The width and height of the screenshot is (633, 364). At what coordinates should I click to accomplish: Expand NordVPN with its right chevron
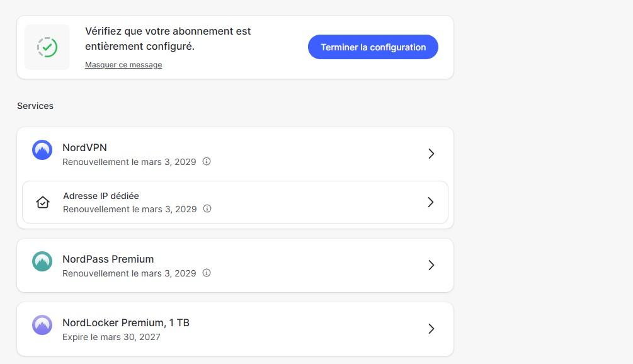point(431,154)
